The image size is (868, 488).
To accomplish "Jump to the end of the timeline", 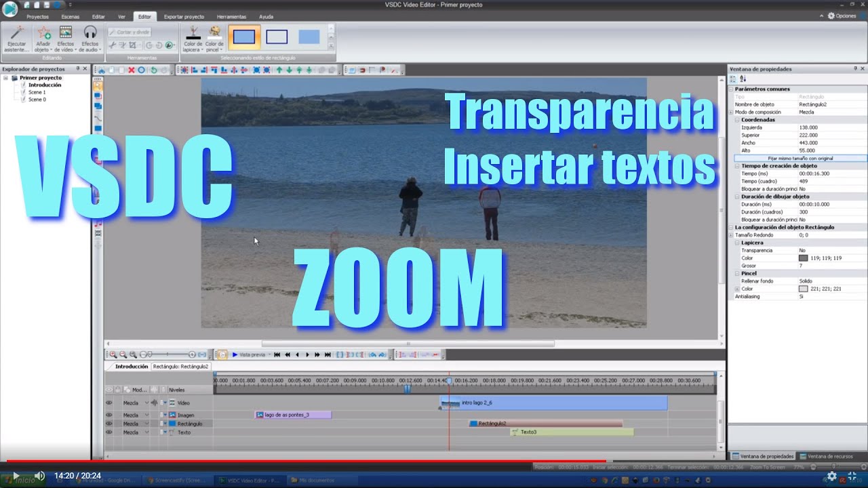I will click(x=328, y=354).
